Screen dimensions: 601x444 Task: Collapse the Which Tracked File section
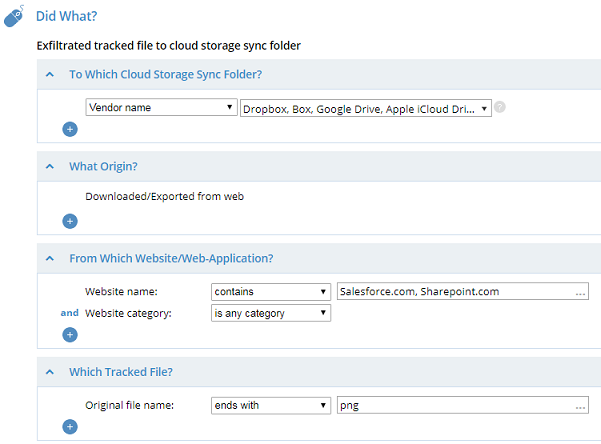tap(50, 372)
